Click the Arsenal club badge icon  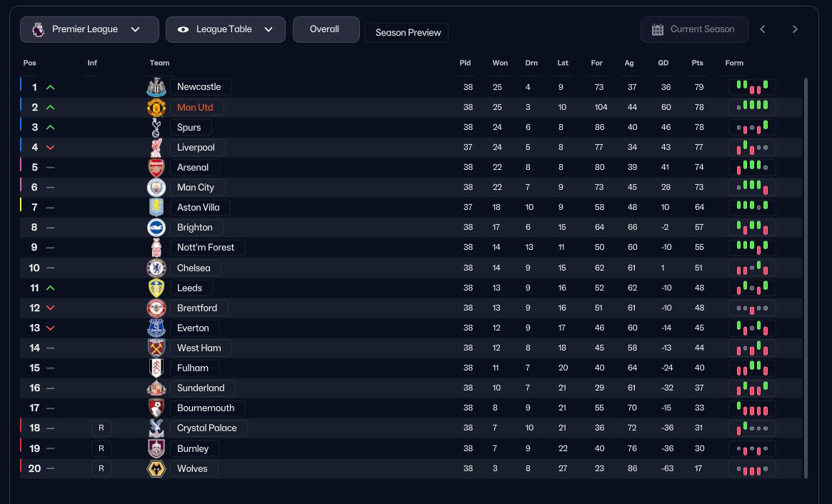156,168
